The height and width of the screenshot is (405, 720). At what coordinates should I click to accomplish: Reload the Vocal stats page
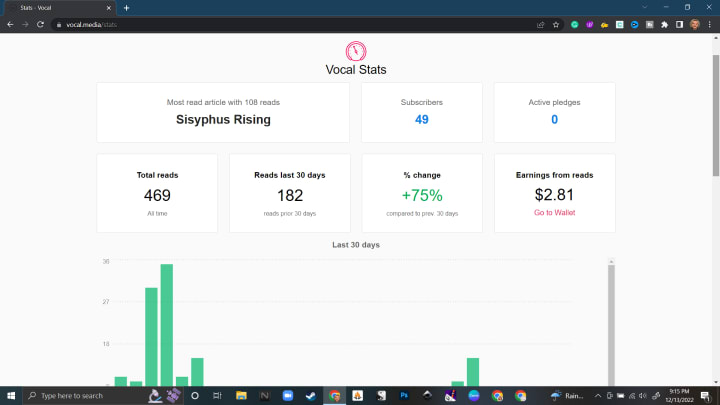click(40, 24)
